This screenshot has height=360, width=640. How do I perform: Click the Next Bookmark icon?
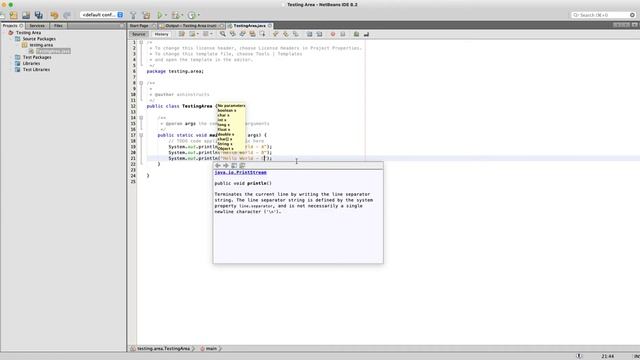[286, 34]
